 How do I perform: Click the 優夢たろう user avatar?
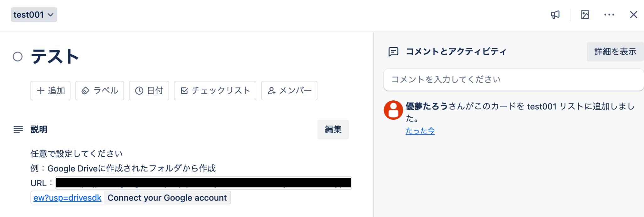point(393,110)
